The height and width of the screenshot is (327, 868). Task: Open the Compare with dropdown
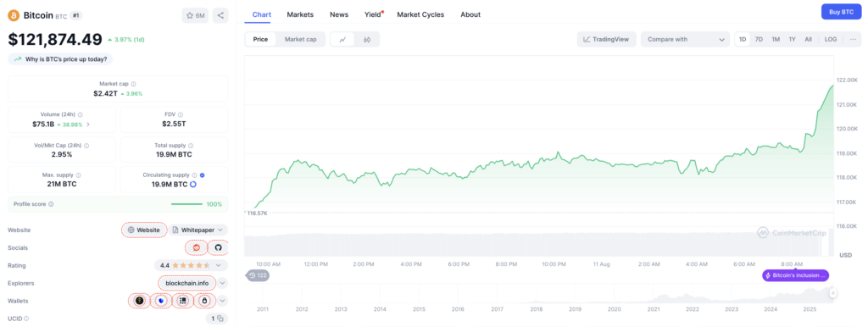pyautogui.click(x=685, y=39)
